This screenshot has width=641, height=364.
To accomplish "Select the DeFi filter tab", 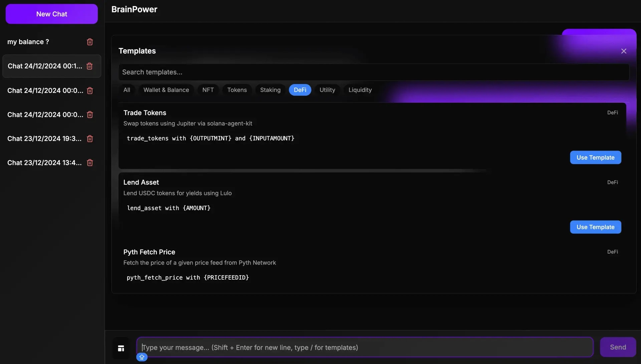I will click(x=300, y=90).
